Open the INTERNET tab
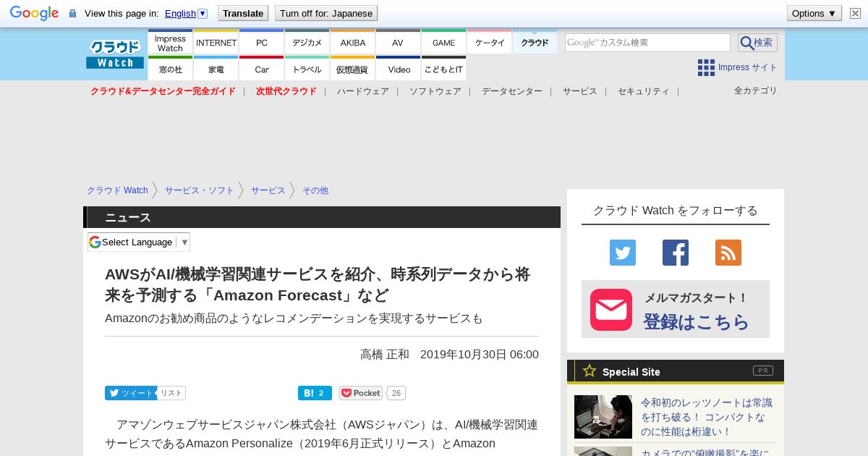Screen dimensions: 868x456 [x=216, y=42]
